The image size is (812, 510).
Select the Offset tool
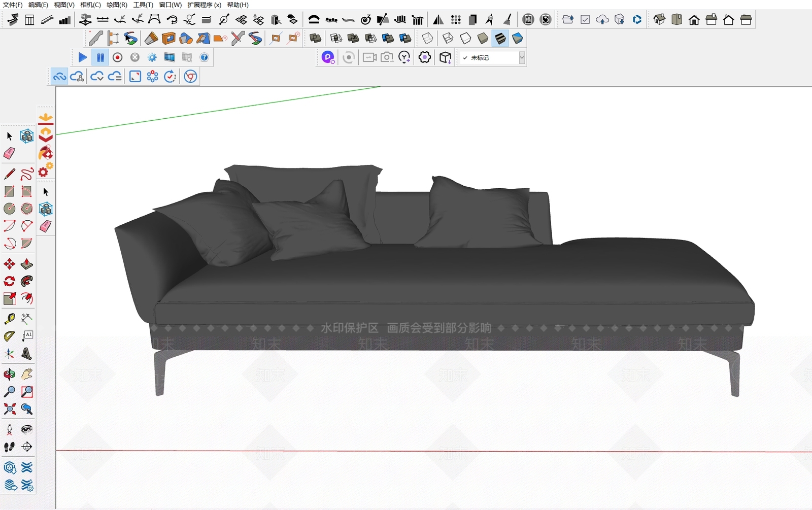(27, 298)
